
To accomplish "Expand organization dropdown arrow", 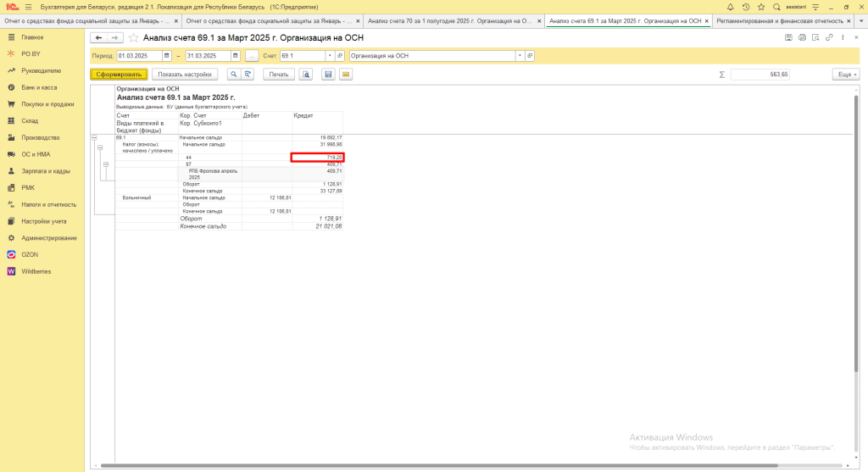I will pos(520,56).
